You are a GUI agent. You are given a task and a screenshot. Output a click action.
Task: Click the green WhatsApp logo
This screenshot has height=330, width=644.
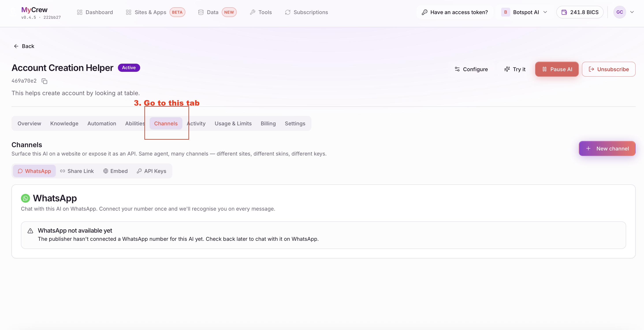(x=25, y=198)
